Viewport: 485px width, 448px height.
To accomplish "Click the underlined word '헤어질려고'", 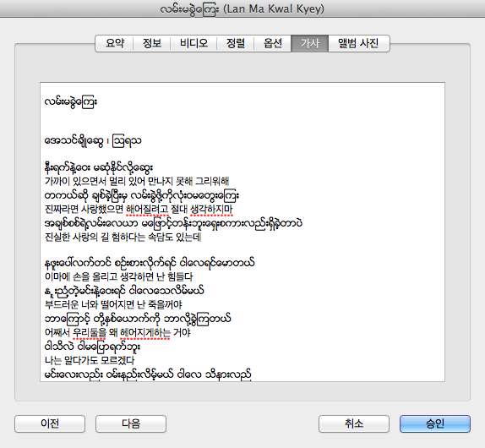I will coord(148,209).
